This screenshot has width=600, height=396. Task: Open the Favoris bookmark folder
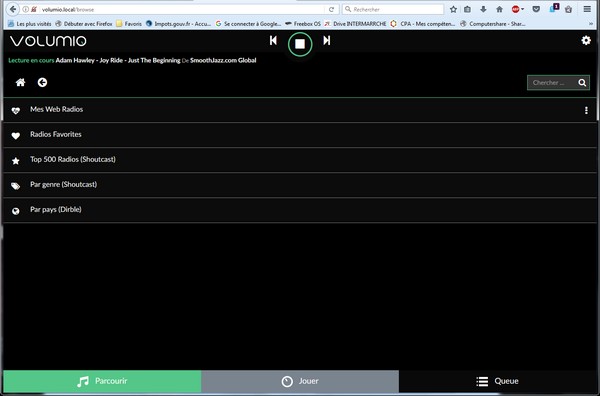129,24
